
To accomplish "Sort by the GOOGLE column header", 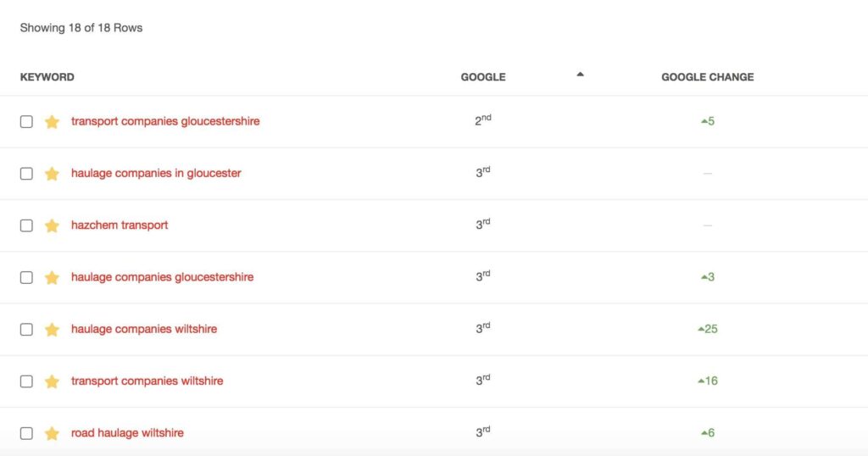I will pyautogui.click(x=483, y=77).
